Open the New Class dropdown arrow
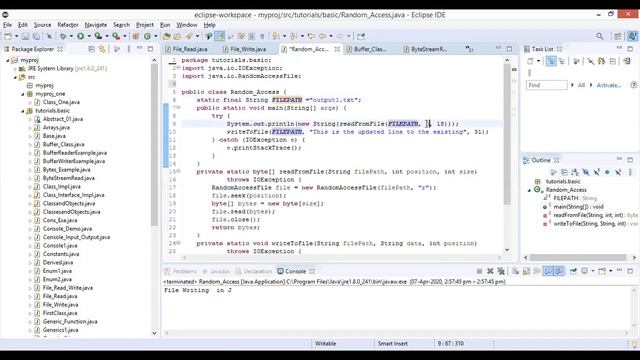Viewport: 640px width, 360px height. click(156, 36)
